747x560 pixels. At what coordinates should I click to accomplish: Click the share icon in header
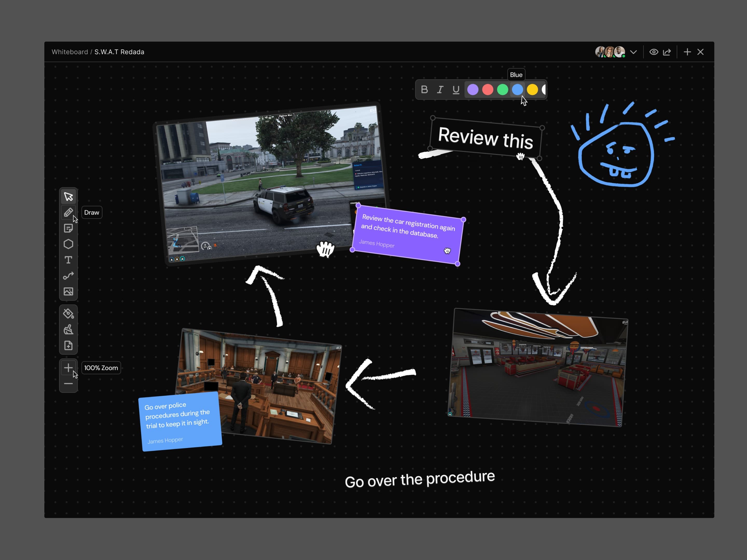(667, 52)
